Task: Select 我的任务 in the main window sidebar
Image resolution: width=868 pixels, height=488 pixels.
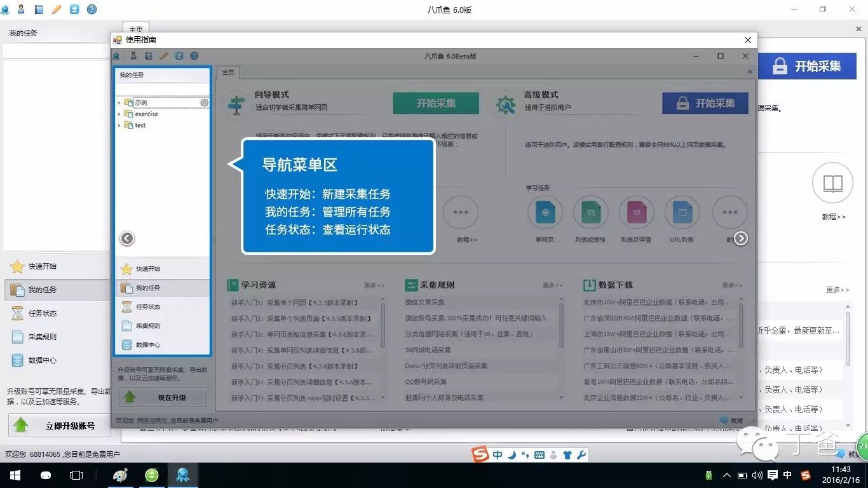Action: point(57,290)
